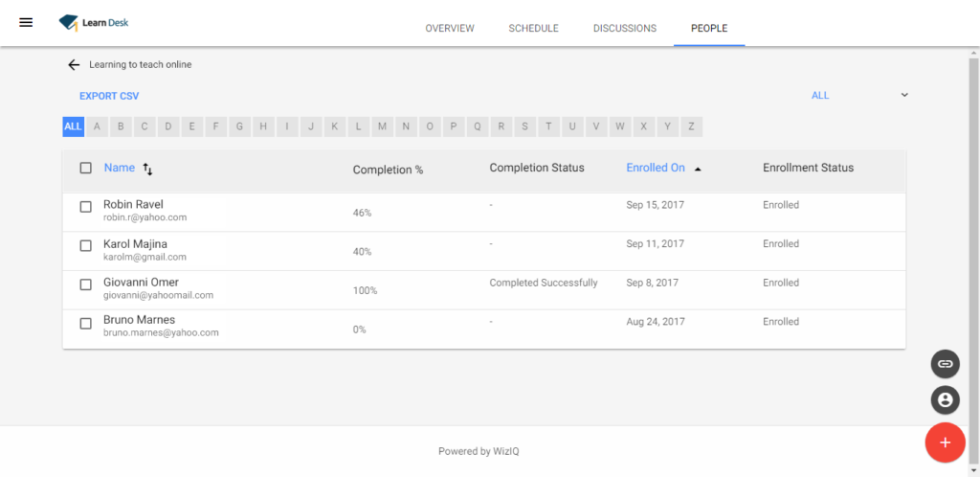Switch to the Overview tab
Viewport: 980px width, 477px height.
coord(450,28)
